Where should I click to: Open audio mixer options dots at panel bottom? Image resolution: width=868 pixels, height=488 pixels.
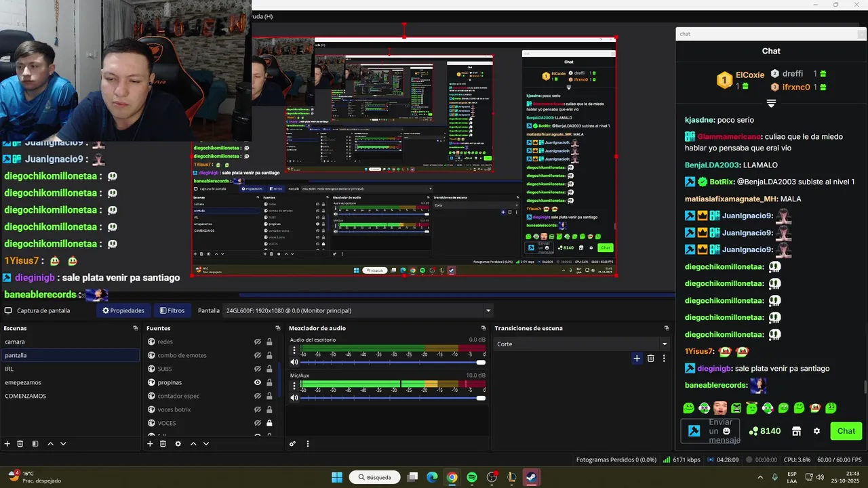(307, 444)
